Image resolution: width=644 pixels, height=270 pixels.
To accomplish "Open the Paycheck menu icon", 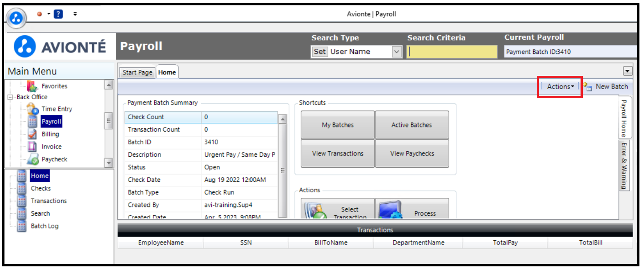I will [33, 159].
